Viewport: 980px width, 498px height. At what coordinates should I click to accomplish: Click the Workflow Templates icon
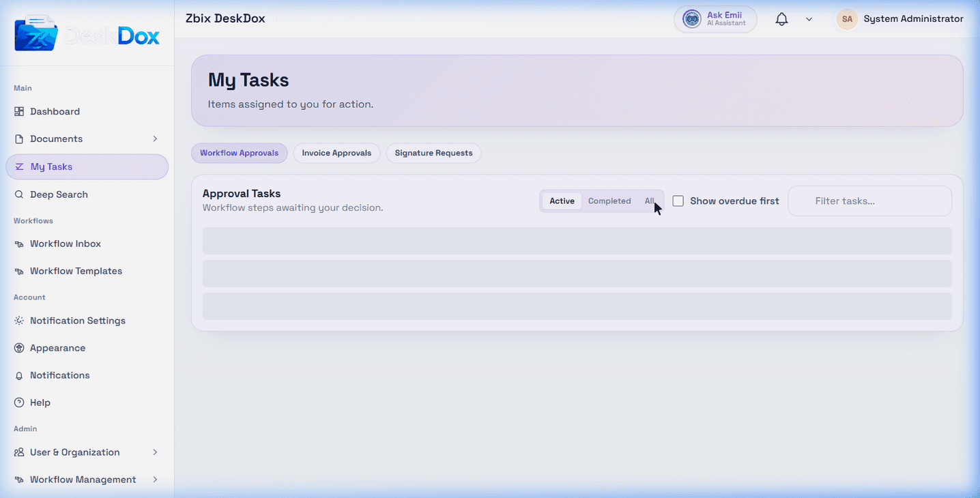pyautogui.click(x=19, y=271)
